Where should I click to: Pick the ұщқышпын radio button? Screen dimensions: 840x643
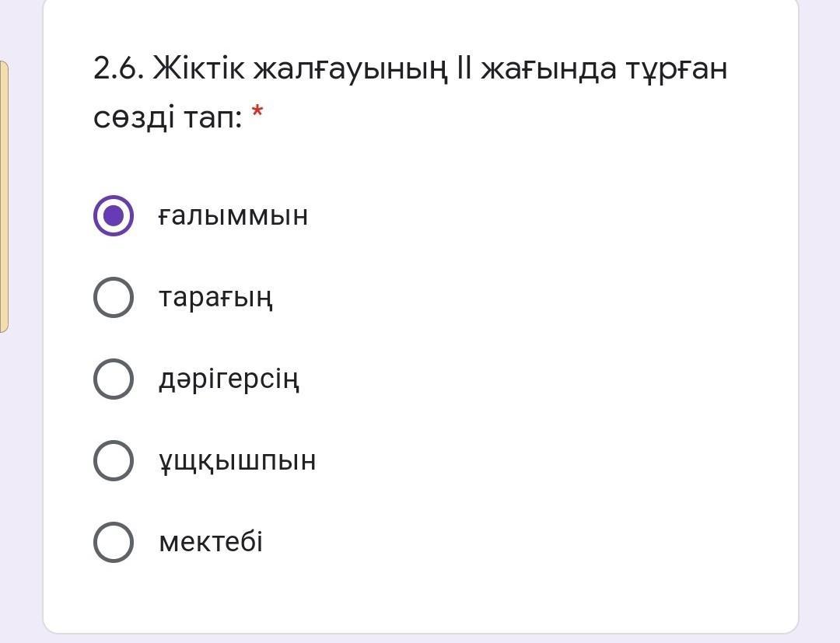[114, 460]
